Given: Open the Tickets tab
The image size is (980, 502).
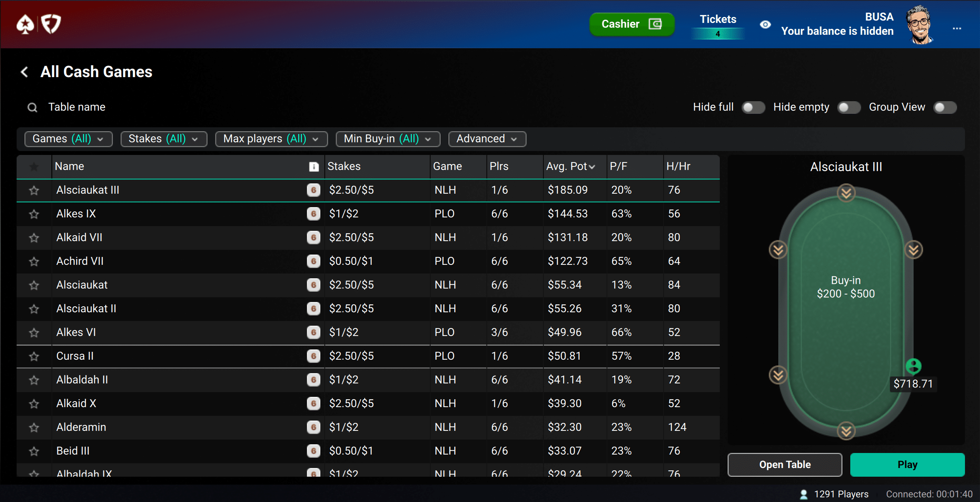Looking at the screenshot, I should [717, 25].
